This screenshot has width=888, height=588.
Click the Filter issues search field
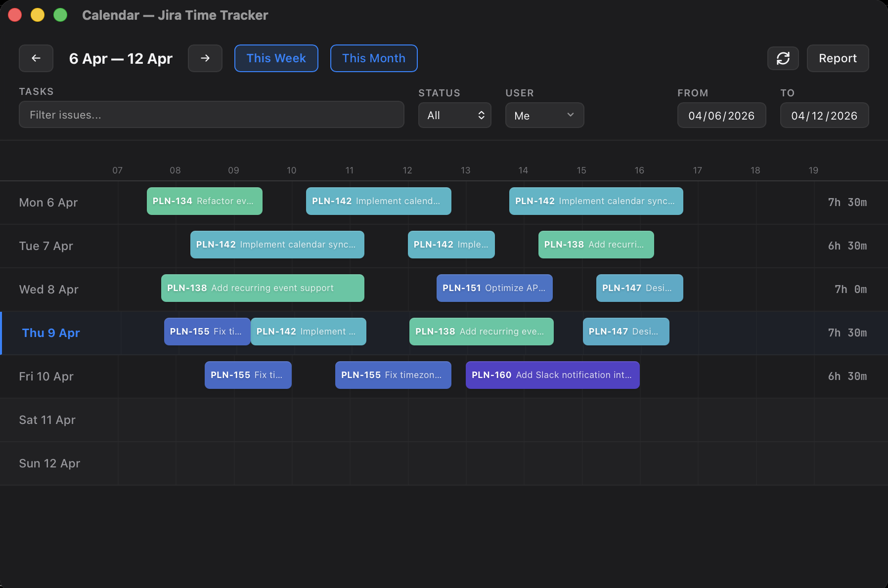pos(211,115)
